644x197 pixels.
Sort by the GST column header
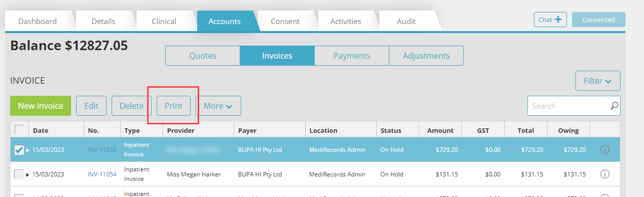pos(483,130)
